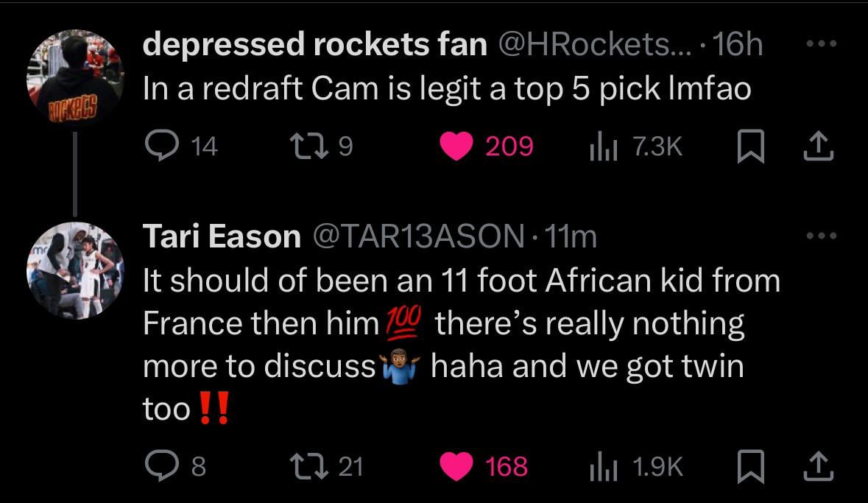
Task: Bookmark Tari Eason's reply
Action: pos(749,465)
